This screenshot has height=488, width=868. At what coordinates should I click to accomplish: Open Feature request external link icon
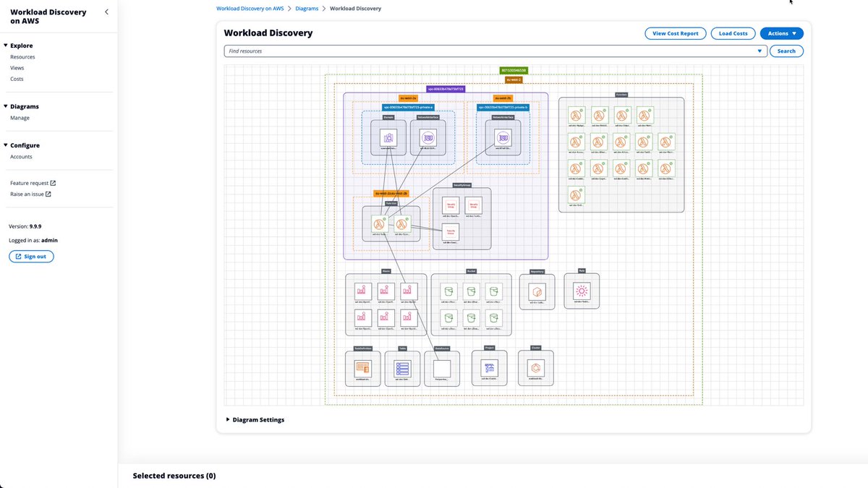53,183
